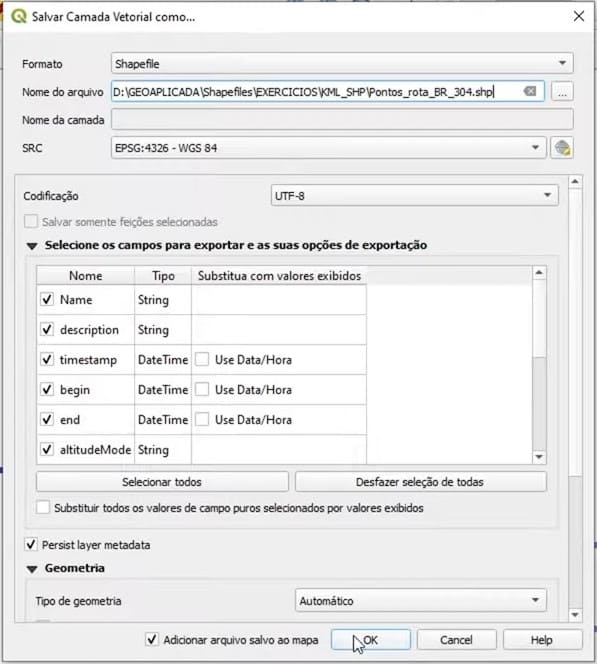This screenshot has width=597, height=664.
Task: Click the QGIS logo in title bar
Action: (18, 17)
